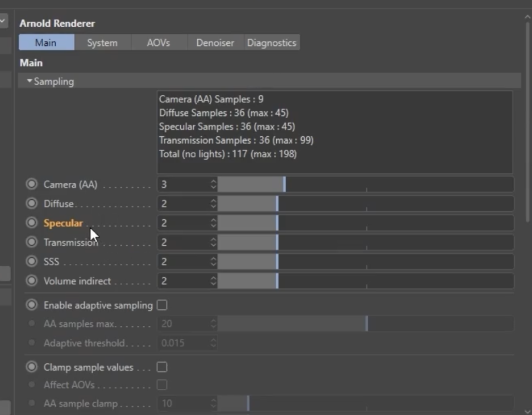Click the AA sample clamp slider
Viewport: 532px width, 415px height.
point(366,404)
